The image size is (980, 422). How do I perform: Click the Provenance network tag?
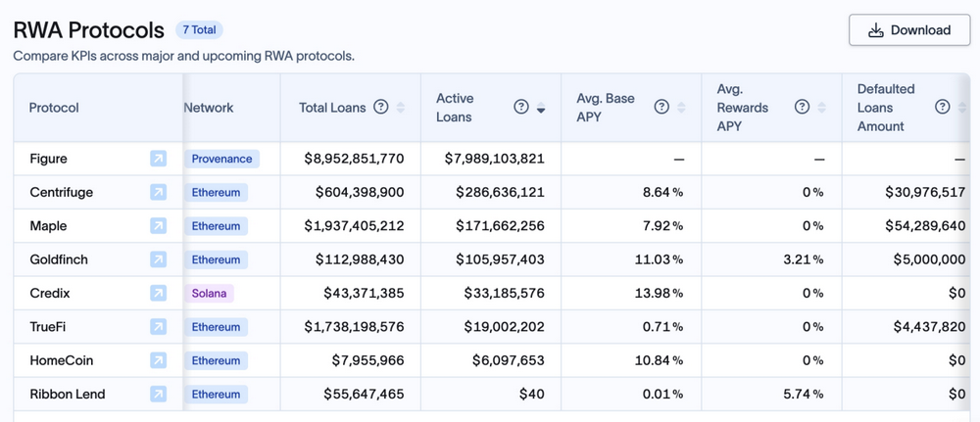(221, 159)
